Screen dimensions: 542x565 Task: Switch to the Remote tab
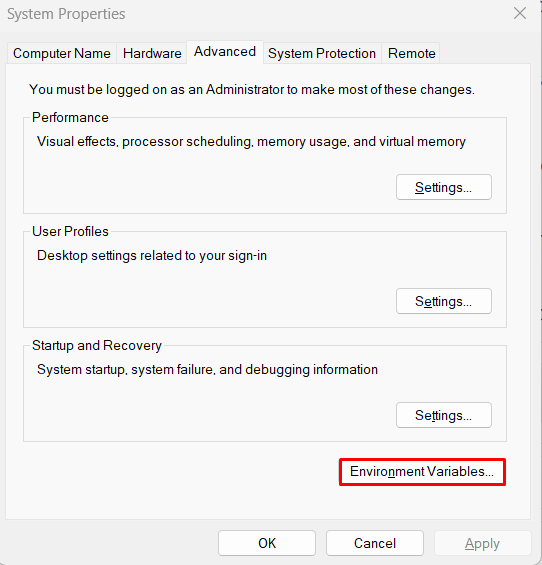tap(411, 53)
